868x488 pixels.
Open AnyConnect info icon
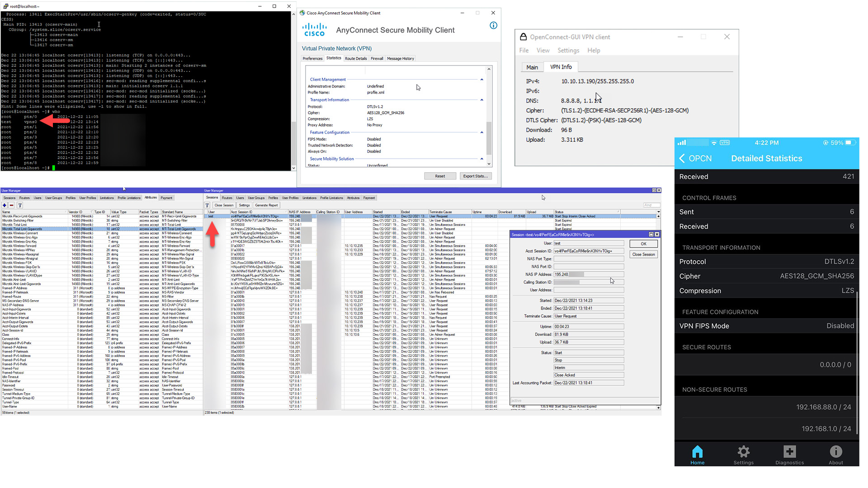[493, 26]
